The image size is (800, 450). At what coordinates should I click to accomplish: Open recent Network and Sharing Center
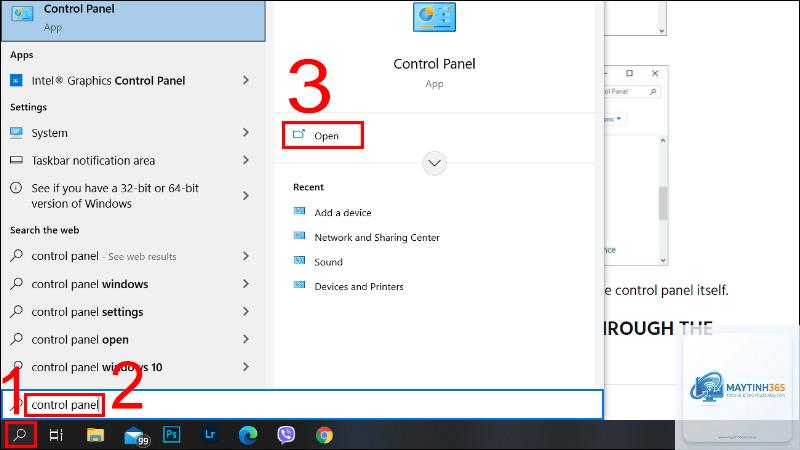(366, 237)
